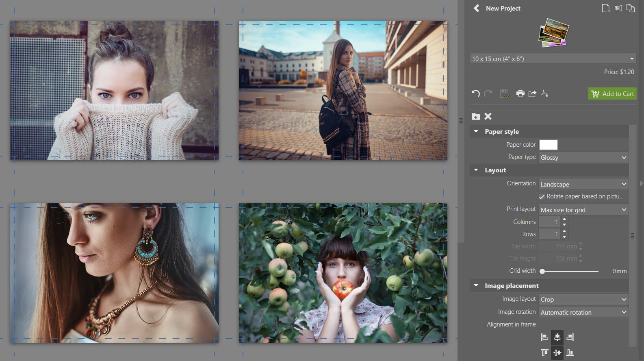Click the add folder icon

click(475, 117)
